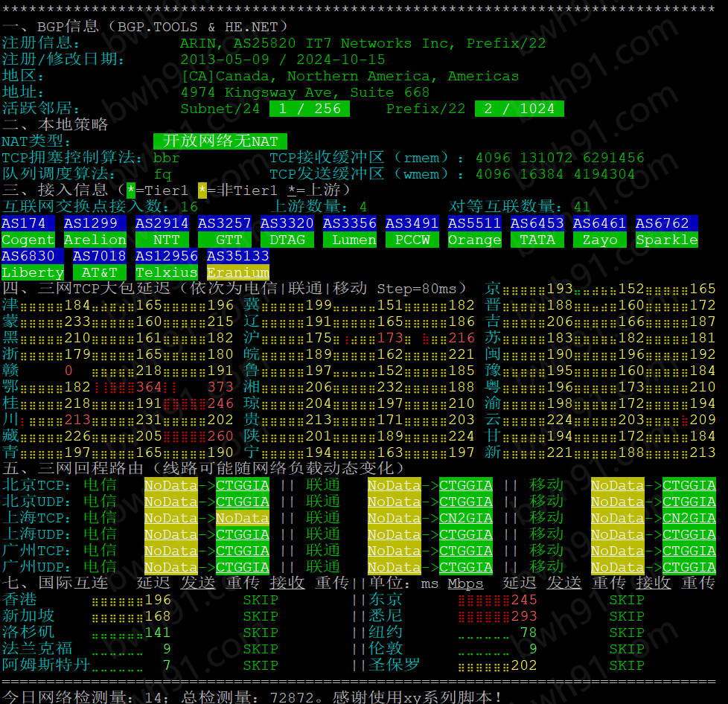The height and width of the screenshot is (704, 728).
Task: Click the AS6830 label
Action: coord(28,256)
